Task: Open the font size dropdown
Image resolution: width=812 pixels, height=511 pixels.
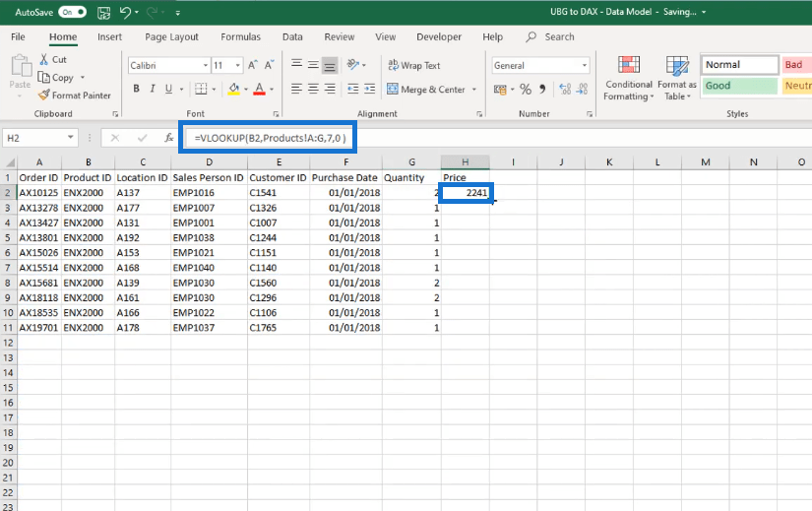Action: [238, 65]
